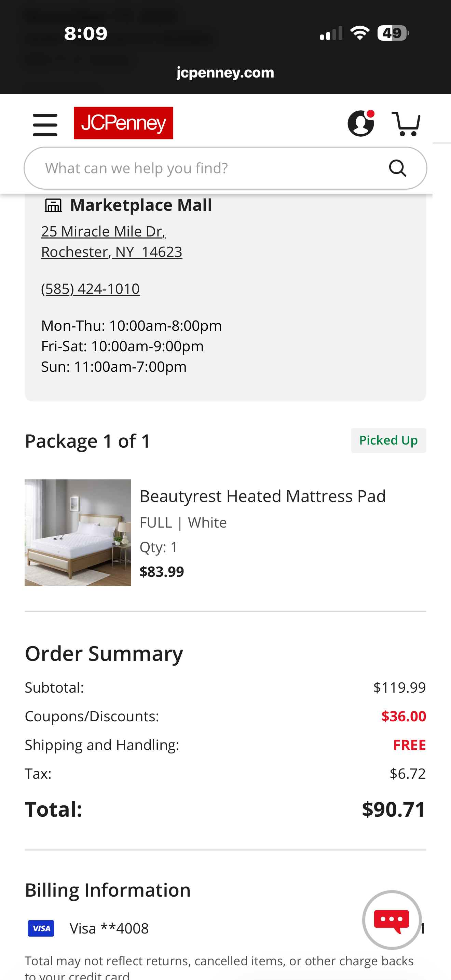Tap the Order Summary heading
This screenshot has height=980, width=451.
104,654
